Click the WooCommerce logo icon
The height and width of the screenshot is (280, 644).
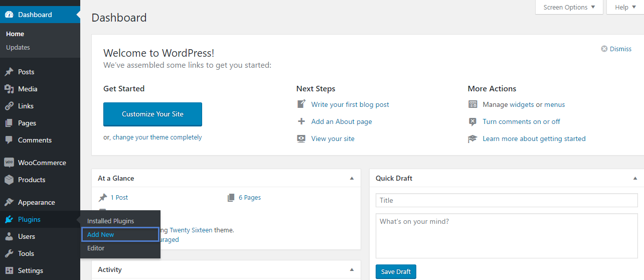(x=9, y=163)
